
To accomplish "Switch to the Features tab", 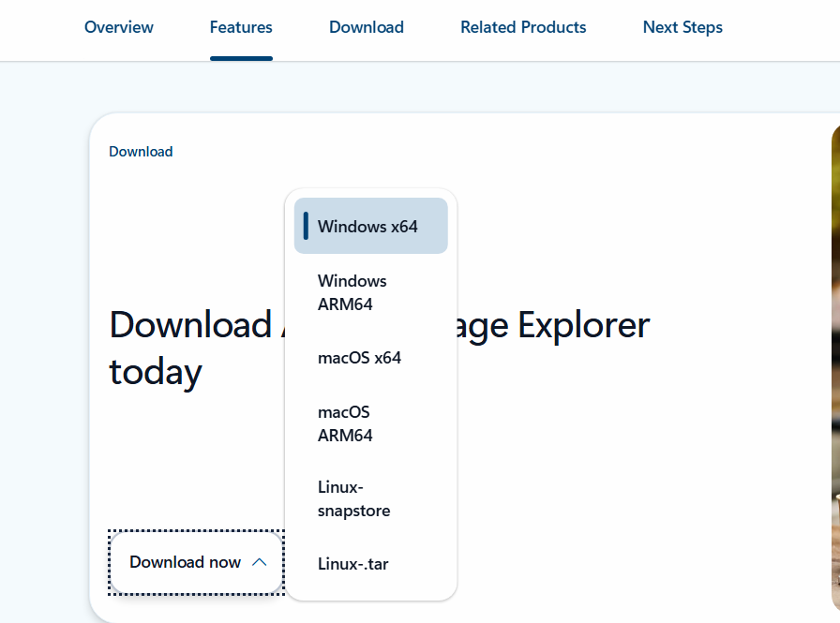I will click(x=241, y=27).
